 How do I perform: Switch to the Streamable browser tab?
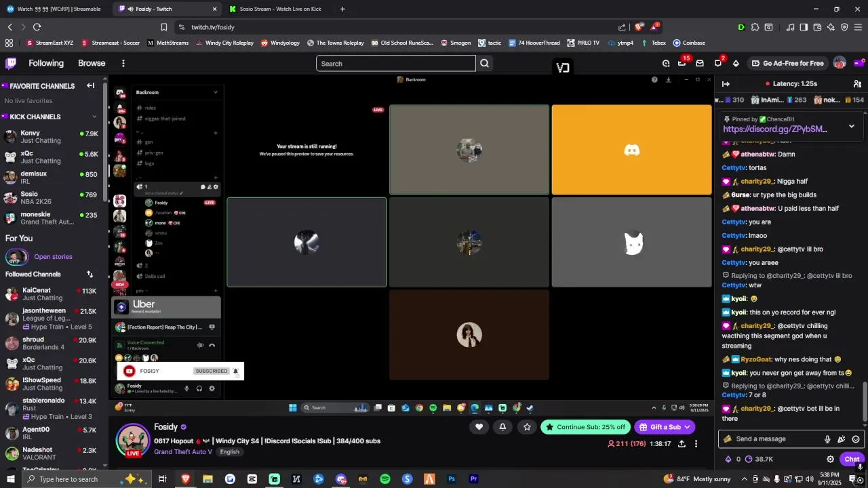pyautogui.click(x=57, y=9)
